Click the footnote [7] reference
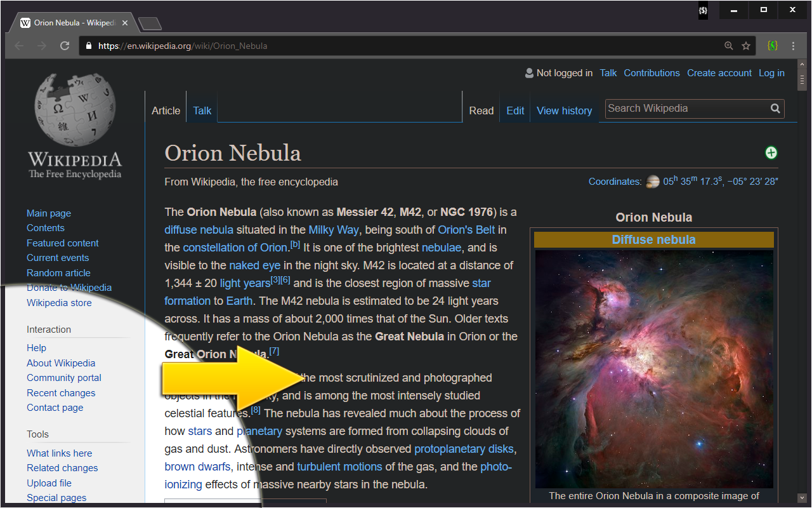This screenshot has height=508, width=812. point(274,351)
